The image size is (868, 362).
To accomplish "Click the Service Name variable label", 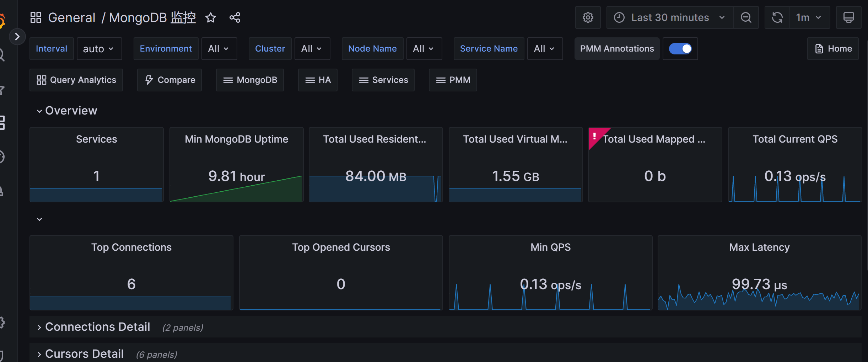I will click(489, 49).
